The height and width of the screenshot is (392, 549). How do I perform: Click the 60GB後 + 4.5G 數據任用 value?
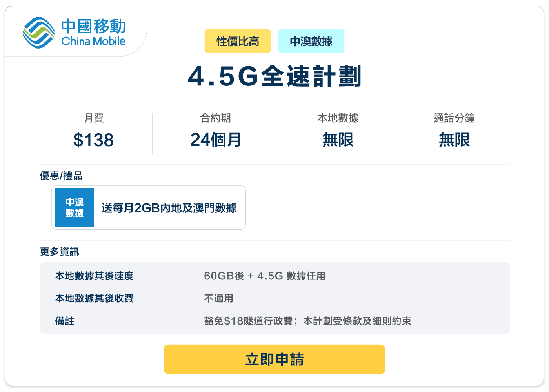pyautogui.click(x=265, y=276)
